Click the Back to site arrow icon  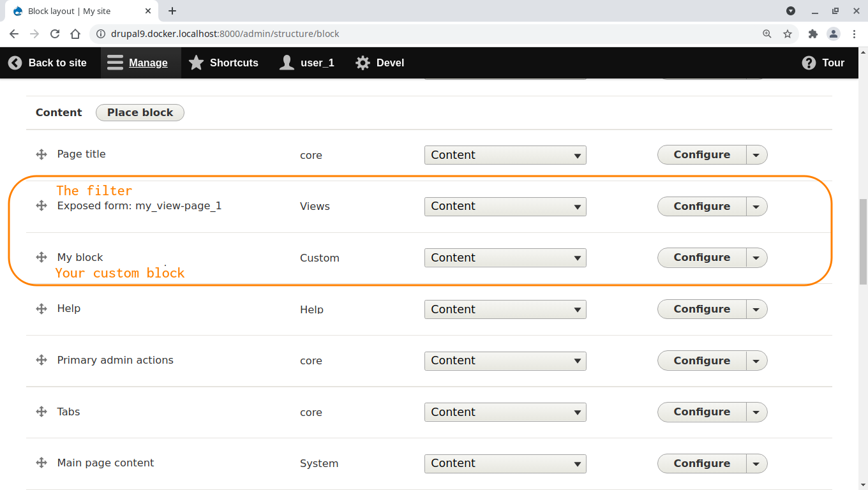point(15,63)
